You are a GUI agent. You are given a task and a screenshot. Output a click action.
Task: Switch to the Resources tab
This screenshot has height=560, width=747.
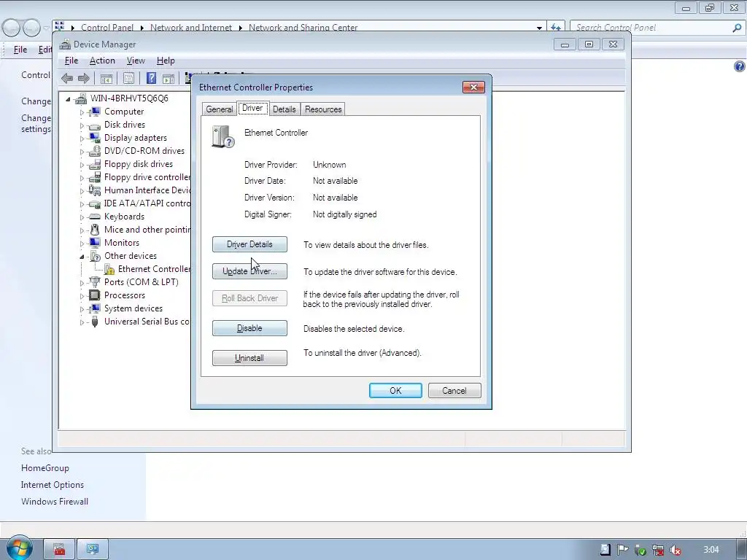pos(323,109)
